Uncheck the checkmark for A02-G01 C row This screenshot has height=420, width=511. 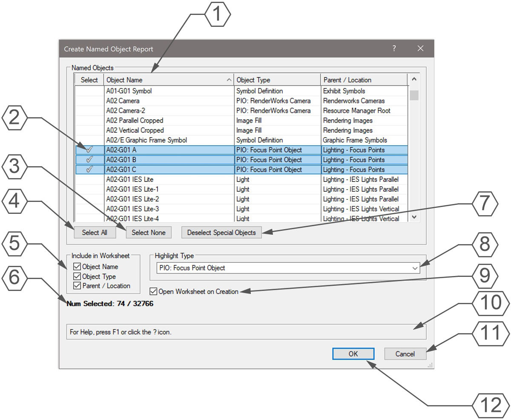89,170
